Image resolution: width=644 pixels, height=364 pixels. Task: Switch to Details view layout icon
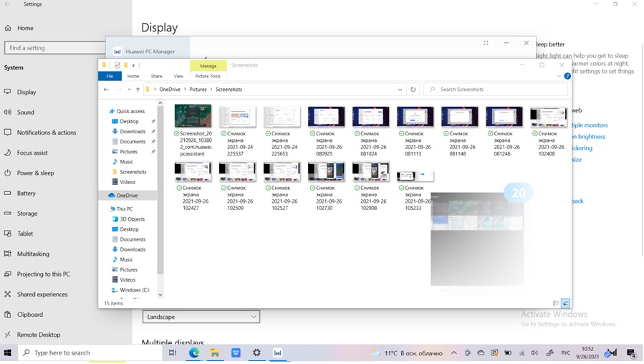(556, 303)
